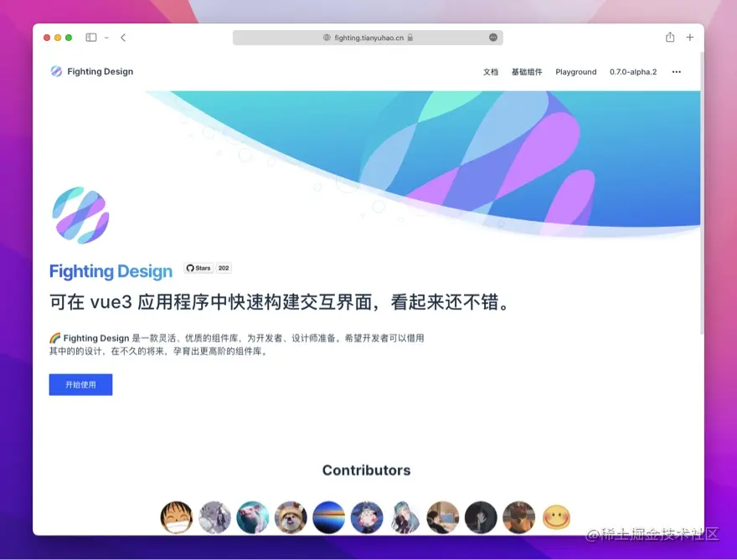Click the 202 star count badge

click(223, 268)
